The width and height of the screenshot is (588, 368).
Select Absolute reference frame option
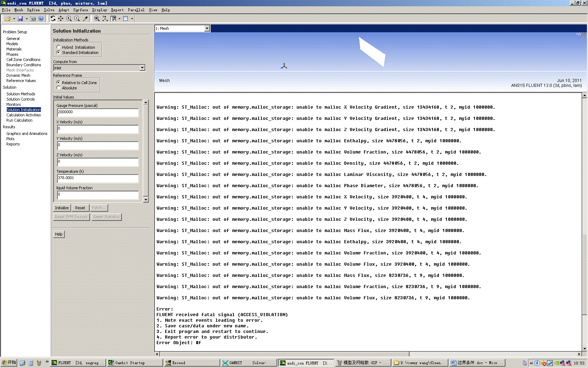coord(58,88)
